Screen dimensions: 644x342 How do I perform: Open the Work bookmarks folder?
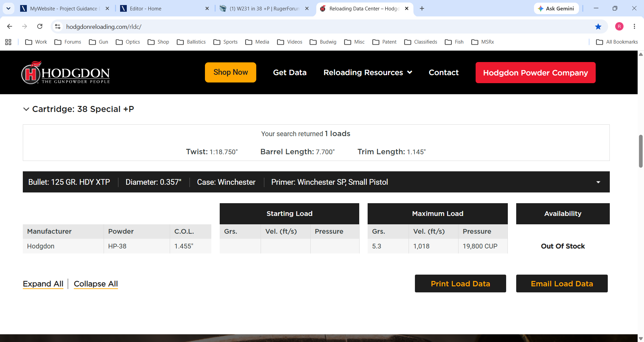coord(36,42)
